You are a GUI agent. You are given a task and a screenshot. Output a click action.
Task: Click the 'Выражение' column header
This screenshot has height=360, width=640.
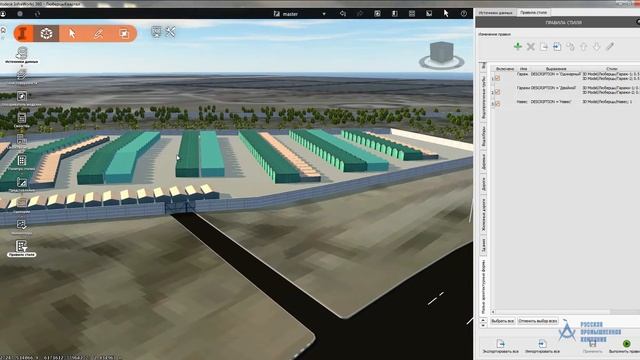coord(556,69)
